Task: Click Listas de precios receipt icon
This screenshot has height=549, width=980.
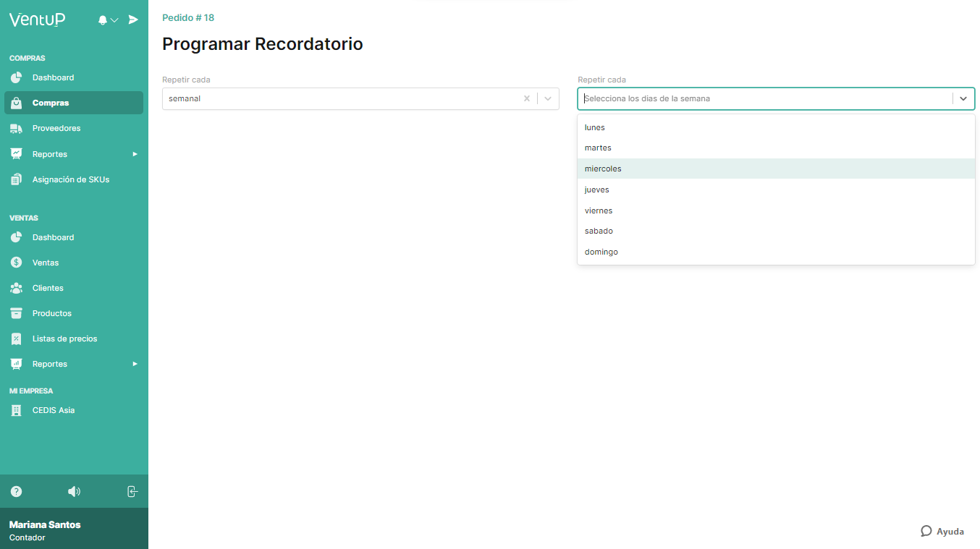Action: pos(17,339)
